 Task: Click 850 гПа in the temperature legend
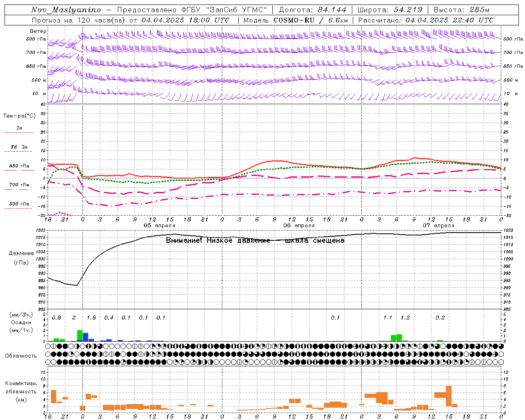tap(19, 166)
